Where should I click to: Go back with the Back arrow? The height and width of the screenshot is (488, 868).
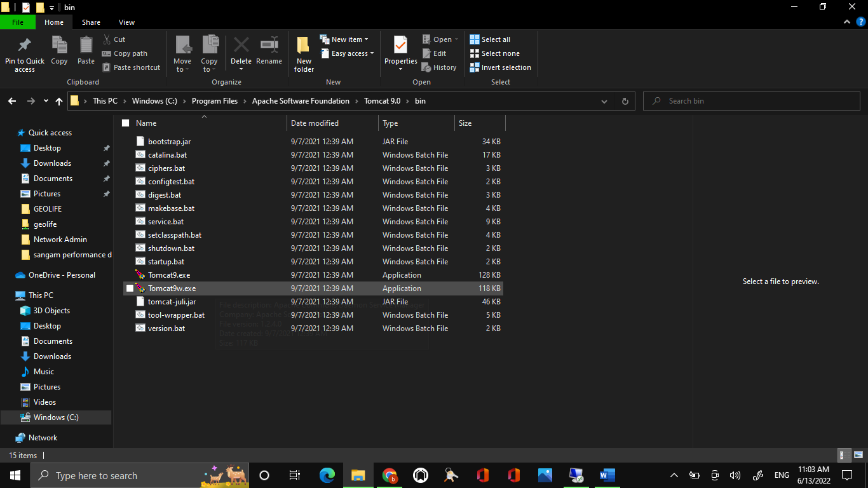pyautogui.click(x=12, y=101)
